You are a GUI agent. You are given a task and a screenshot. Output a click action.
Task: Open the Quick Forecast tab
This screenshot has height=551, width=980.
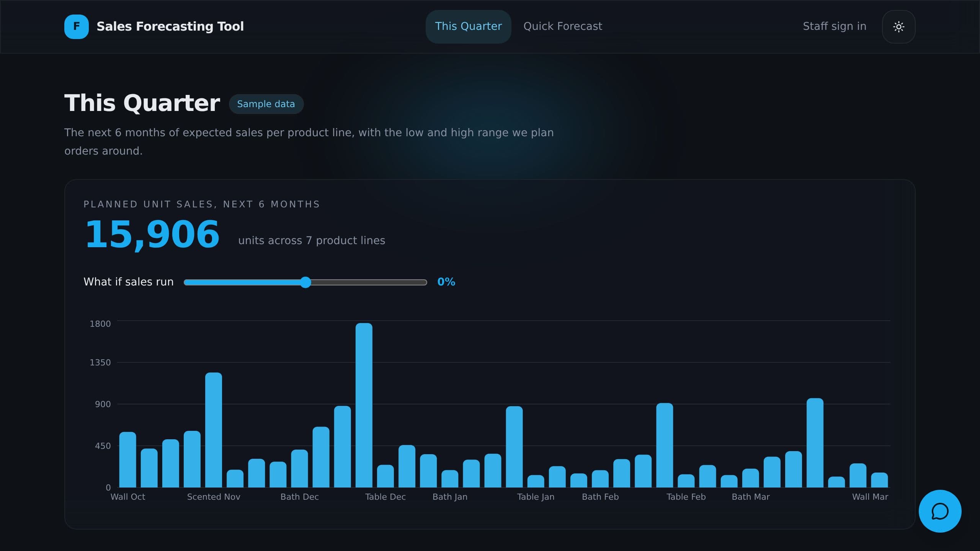pos(563,26)
